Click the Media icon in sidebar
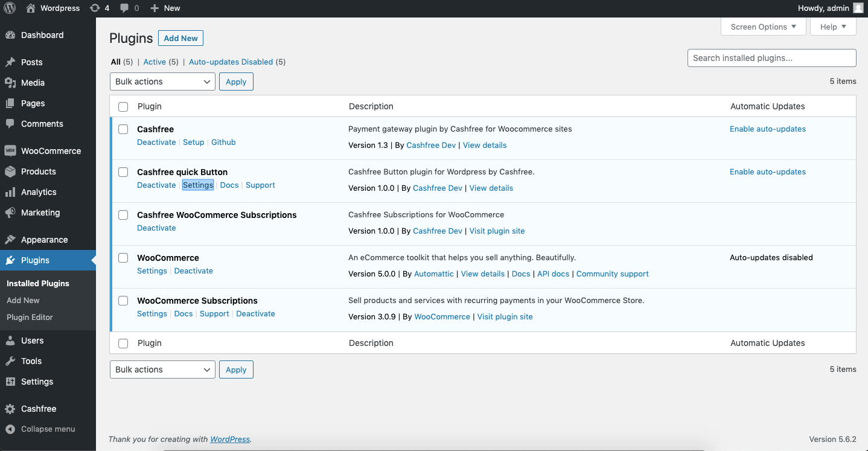 (10, 83)
